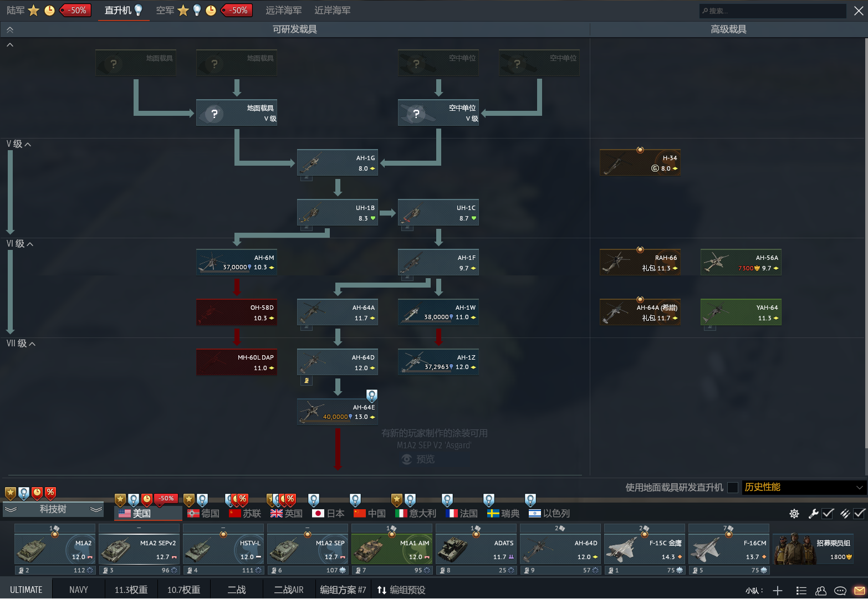Screen dimensions: 868x599
Task: Switch to the NAVY preset tab
Action: [79, 590]
